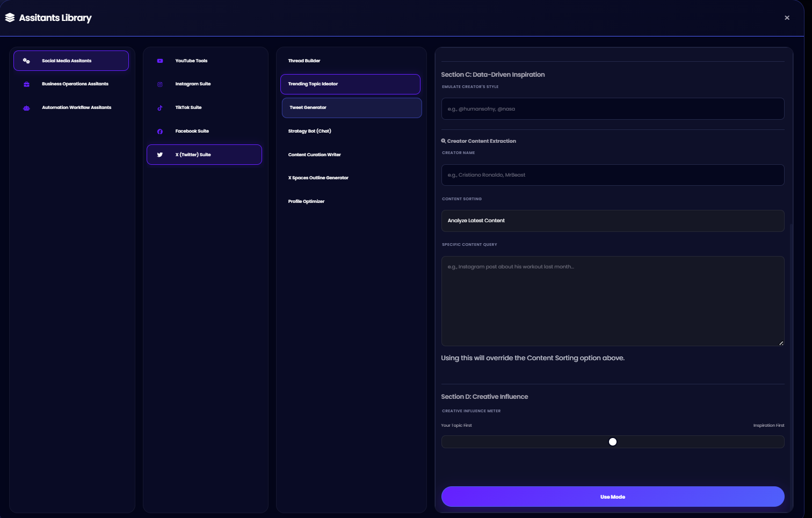Click the briefcase icon for Business Operations
This screenshot has width=812, height=518.
tap(26, 84)
